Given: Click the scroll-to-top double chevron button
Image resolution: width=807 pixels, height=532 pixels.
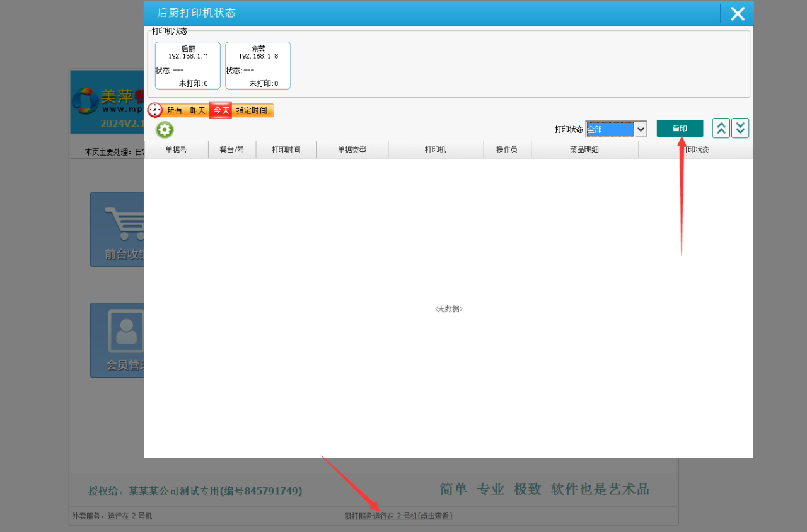Looking at the screenshot, I should point(721,127).
